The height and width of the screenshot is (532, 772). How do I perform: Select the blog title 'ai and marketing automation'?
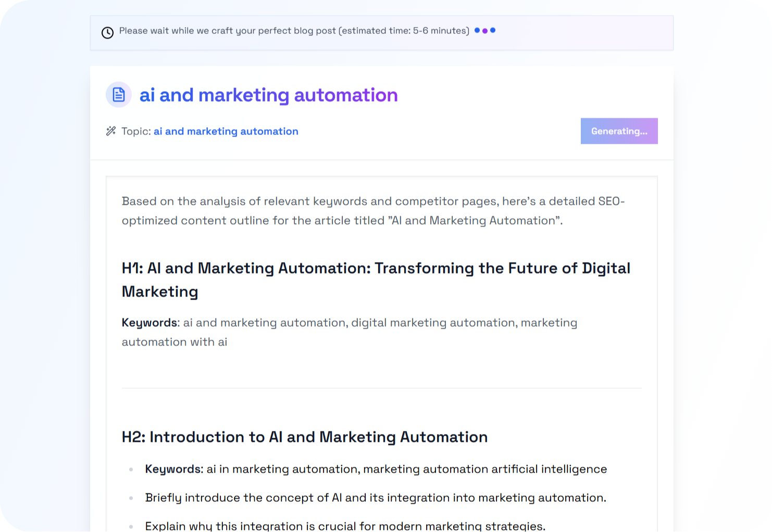269,95
